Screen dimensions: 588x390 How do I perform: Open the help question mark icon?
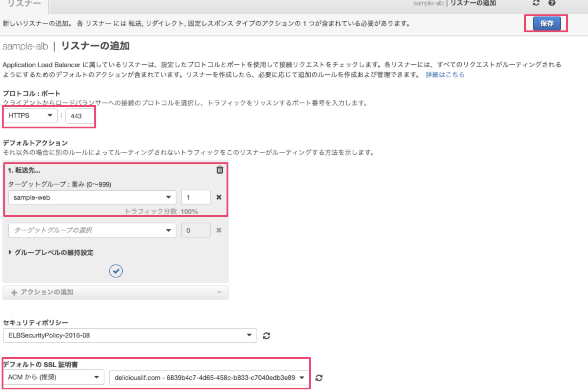552,3
